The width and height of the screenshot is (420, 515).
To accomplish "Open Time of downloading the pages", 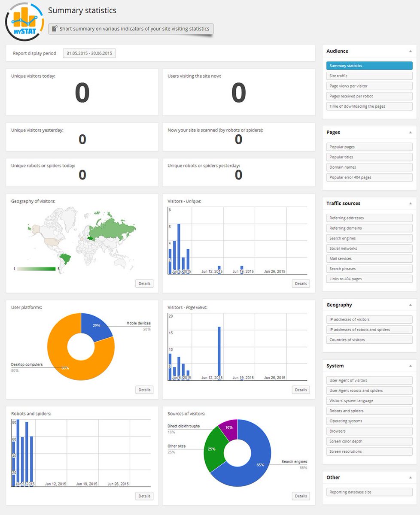I will (x=369, y=106).
